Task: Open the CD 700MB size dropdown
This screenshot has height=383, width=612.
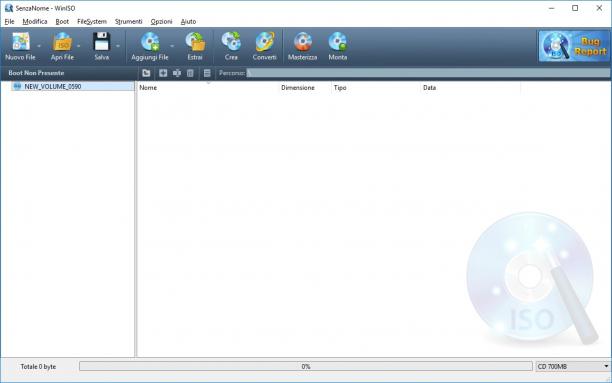Action: click(573, 366)
